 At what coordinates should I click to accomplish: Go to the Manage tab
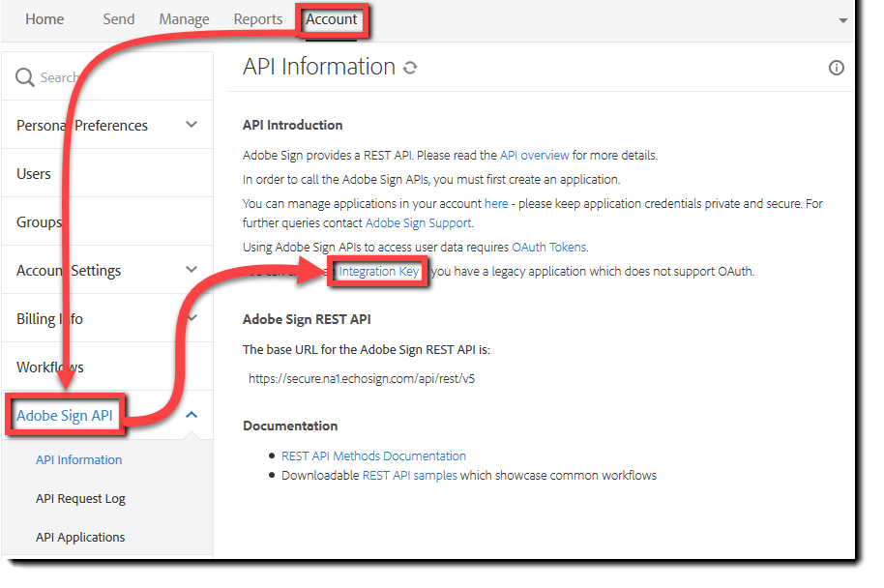184,19
